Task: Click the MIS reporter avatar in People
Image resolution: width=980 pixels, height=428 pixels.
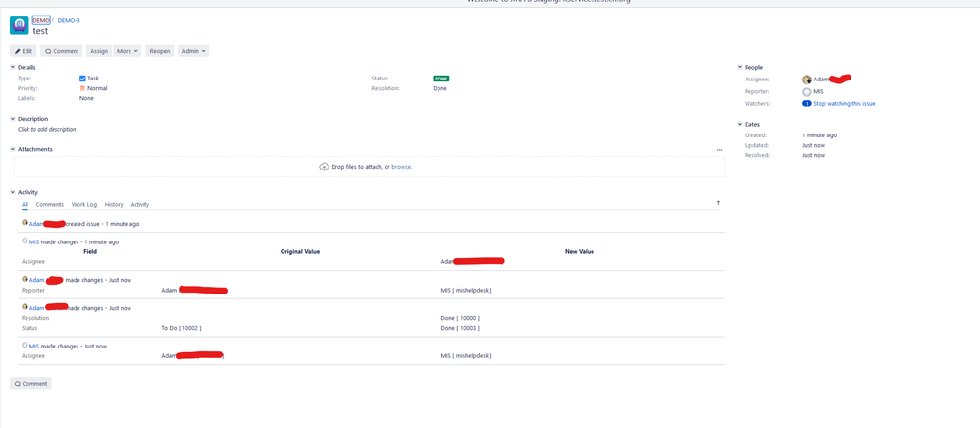Action: pos(807,92)
